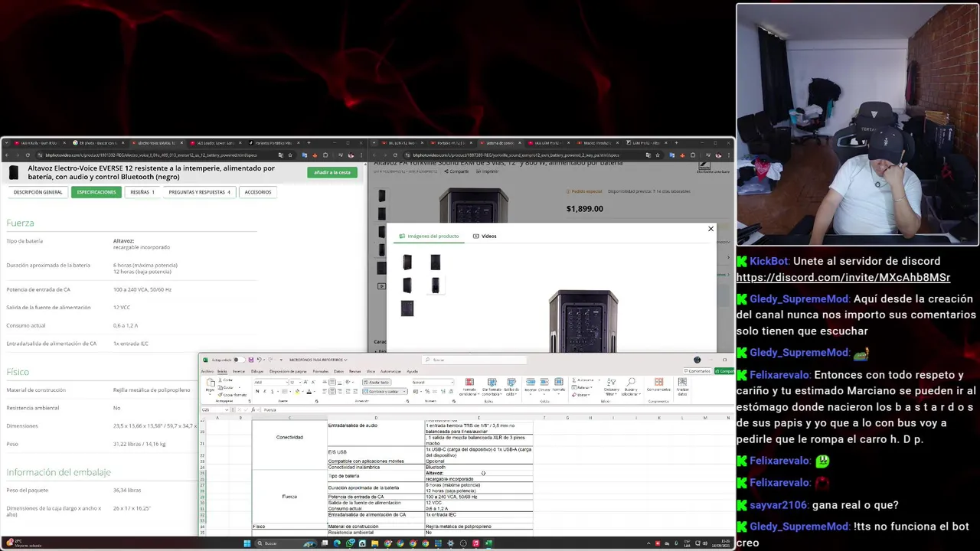Open the Name Box dropdown

(227, 409)
